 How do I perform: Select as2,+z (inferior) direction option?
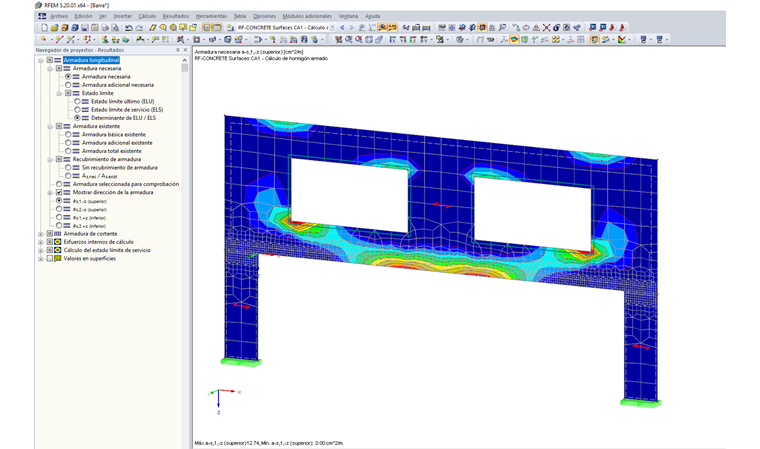coord(59,225)
